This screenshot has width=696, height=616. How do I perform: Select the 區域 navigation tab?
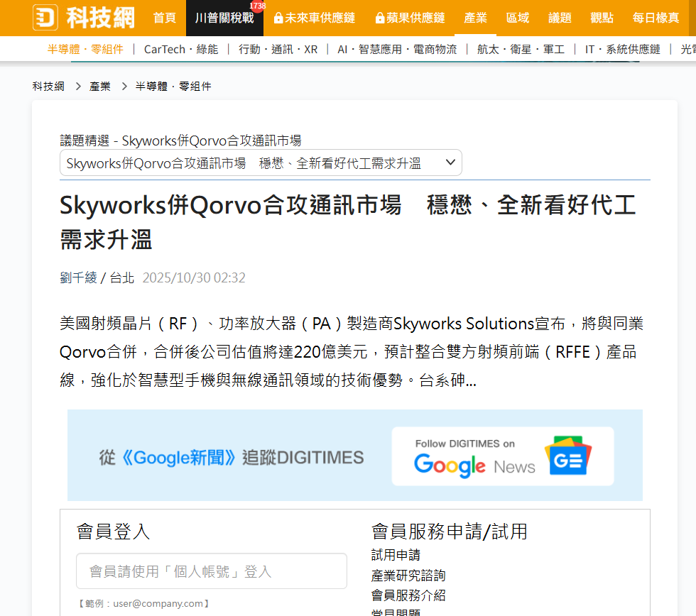(518, 18)
